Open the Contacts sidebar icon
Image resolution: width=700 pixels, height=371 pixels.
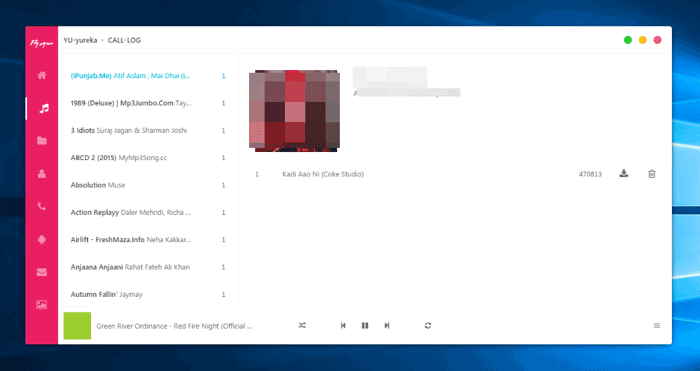[42, 174]
